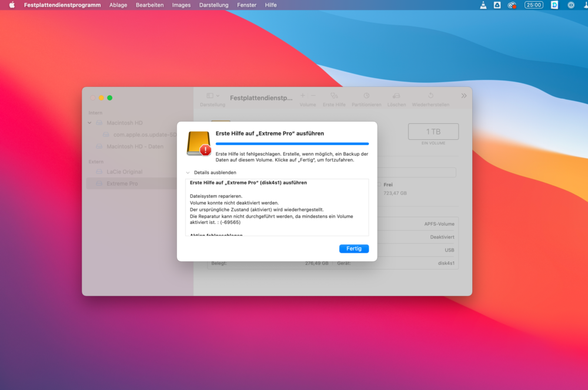Click the "disk4s1" device value
588x390 pixels.
coord(446,263)
